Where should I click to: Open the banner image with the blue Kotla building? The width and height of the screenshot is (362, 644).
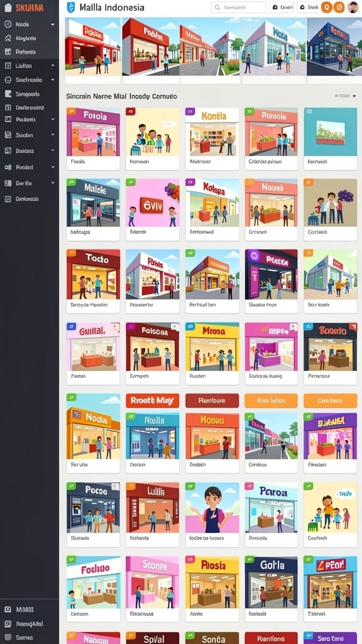273,47
